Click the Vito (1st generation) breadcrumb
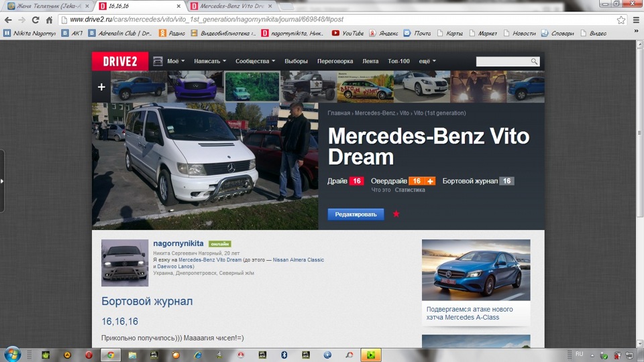The width and height of the screenshot is (644, 362). click(439, 113)
